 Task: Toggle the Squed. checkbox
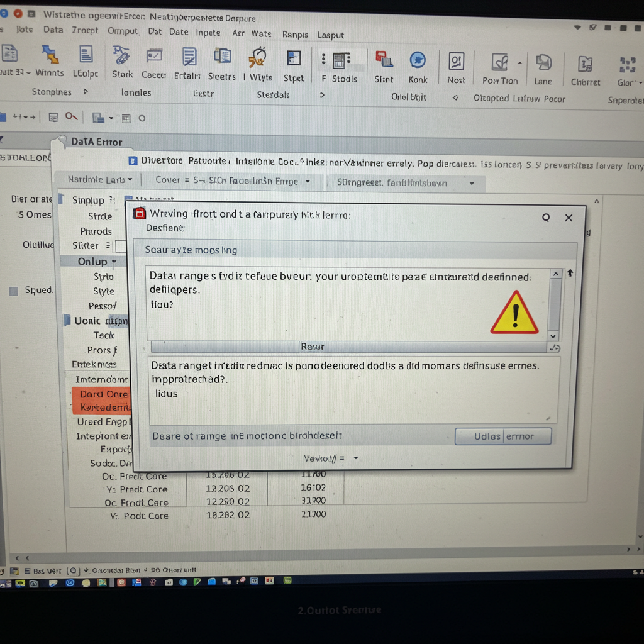(14, 291)
